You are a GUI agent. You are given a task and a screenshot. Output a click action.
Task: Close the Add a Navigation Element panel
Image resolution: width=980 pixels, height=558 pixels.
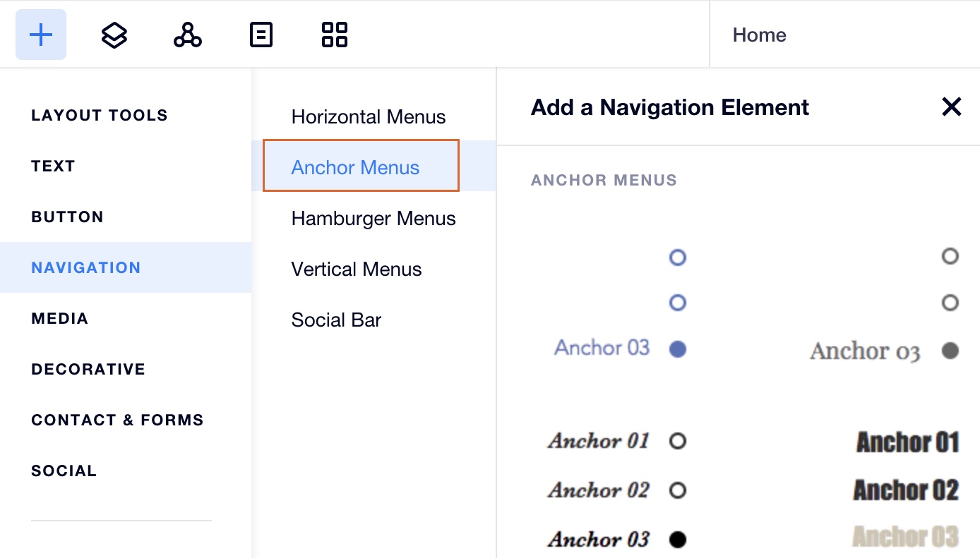pos(952,107)
